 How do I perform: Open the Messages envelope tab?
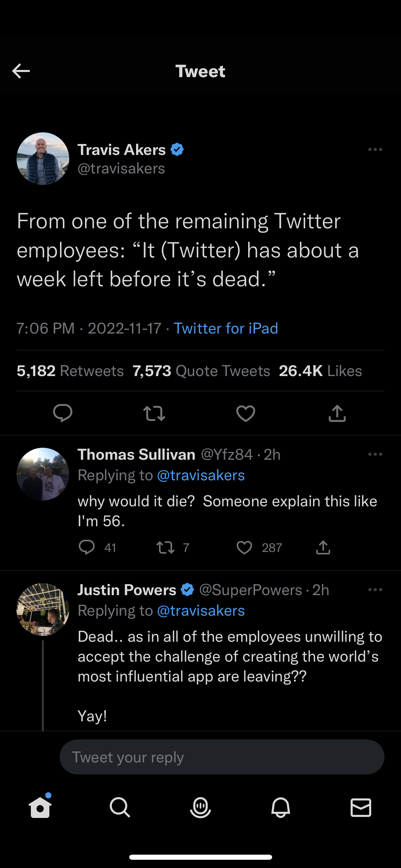click(x=361, y=807)
